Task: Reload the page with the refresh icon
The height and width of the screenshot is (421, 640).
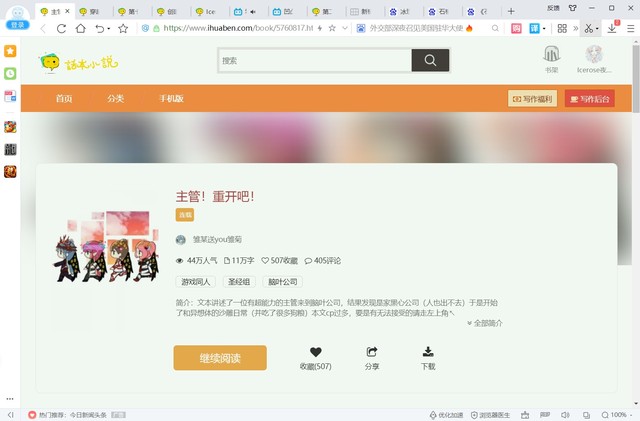Action: (x=62, y=29)
